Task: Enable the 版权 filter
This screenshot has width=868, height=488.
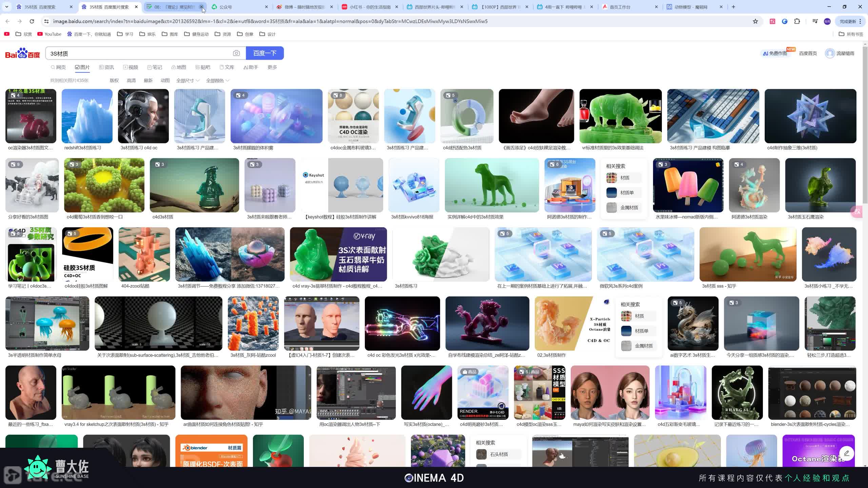Action: (x=114, y=81)
